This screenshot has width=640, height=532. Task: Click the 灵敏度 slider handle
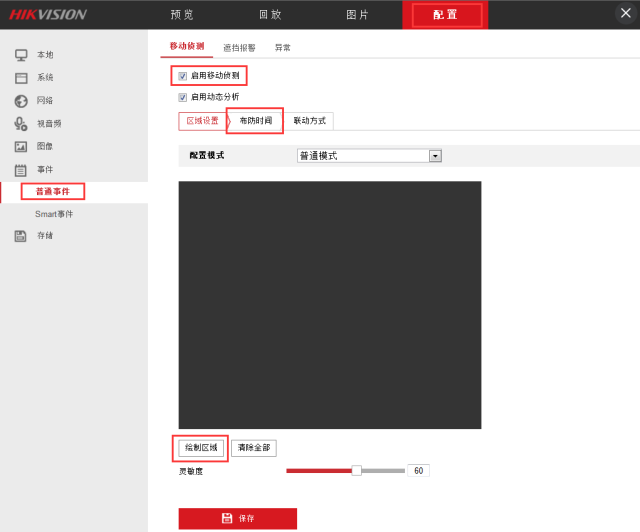pyautogui.click(x=356, y=471)
